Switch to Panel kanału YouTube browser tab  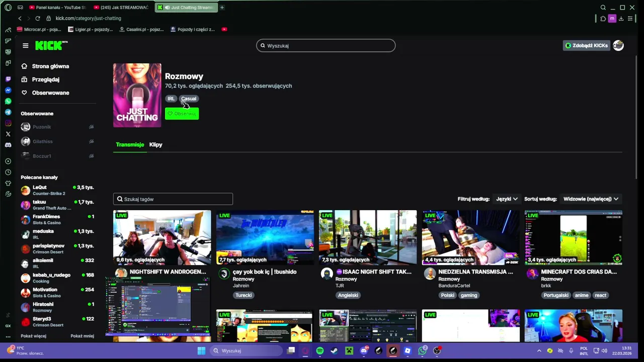[x=57, y=8]
